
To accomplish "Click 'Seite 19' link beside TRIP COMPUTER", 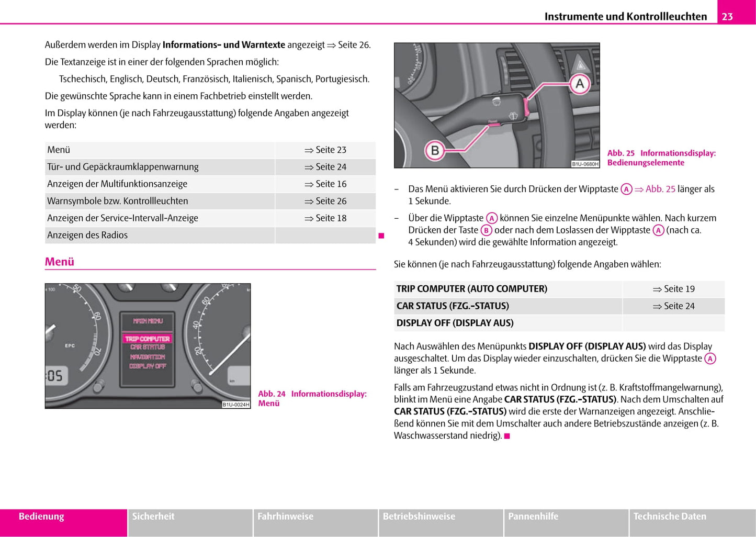I will 674,289.
